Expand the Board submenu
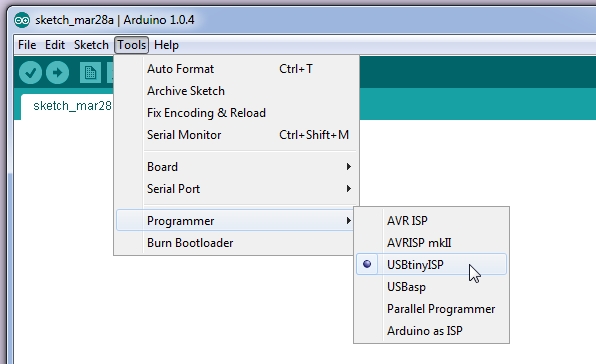Image resolution: width=596 pixels, height=364 pixels. (x=236, y=167)
